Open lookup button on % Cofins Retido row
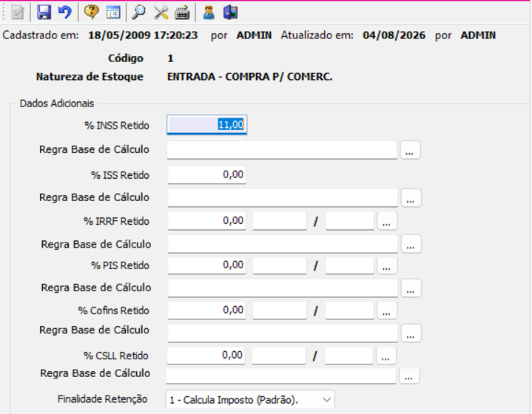The image size is (532, 414). click(387, 310)
